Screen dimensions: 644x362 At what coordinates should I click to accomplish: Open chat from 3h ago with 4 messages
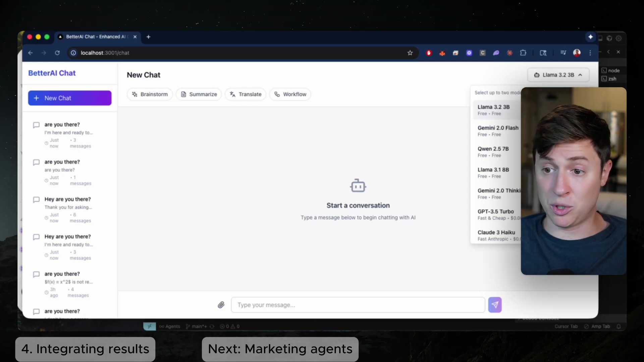(70, 284)
